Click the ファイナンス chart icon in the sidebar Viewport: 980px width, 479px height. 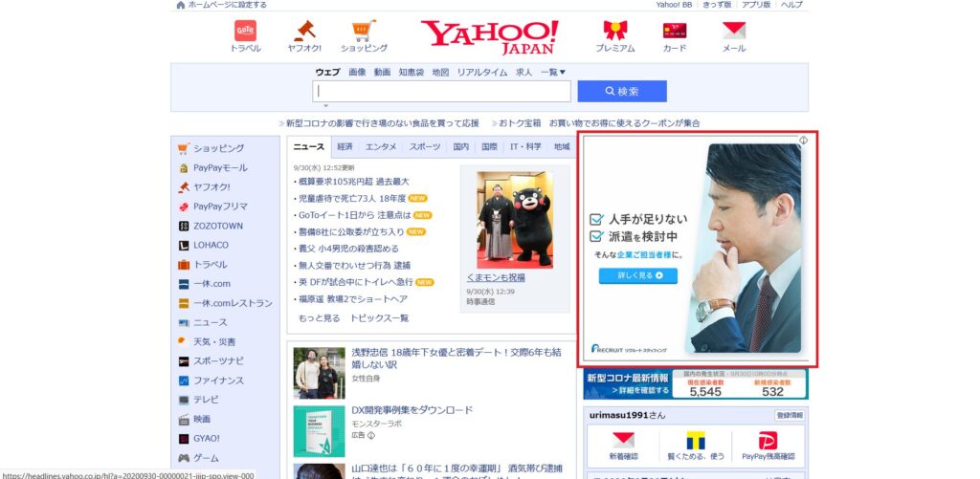pyautogui.click(x=183, y=381)
